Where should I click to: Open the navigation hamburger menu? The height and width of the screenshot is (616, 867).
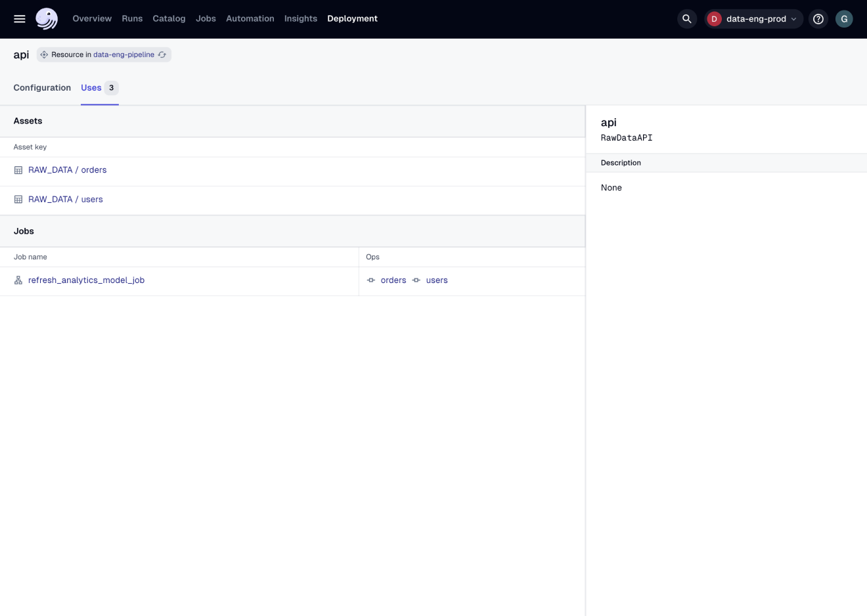20,18
